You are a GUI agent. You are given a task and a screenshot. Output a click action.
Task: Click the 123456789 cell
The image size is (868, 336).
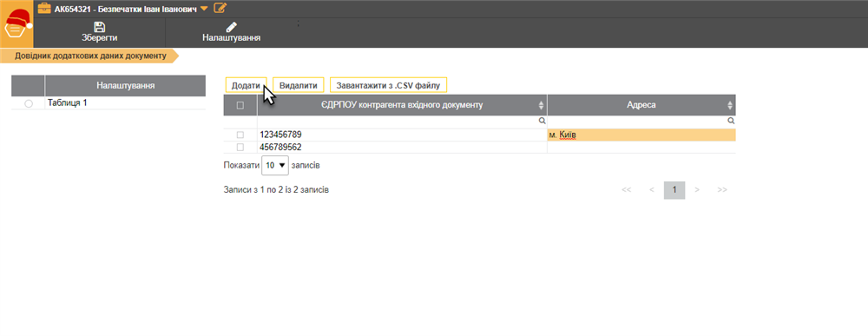[402, 135]
